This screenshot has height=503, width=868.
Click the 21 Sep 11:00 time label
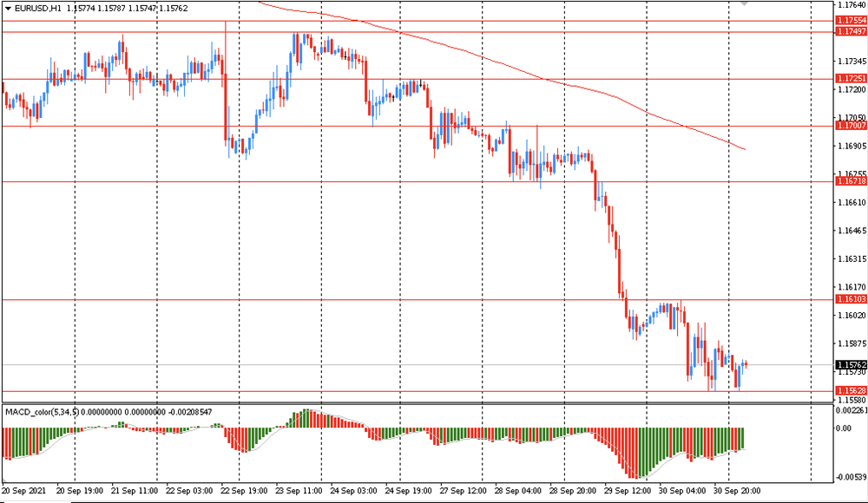tap(135, 491)
